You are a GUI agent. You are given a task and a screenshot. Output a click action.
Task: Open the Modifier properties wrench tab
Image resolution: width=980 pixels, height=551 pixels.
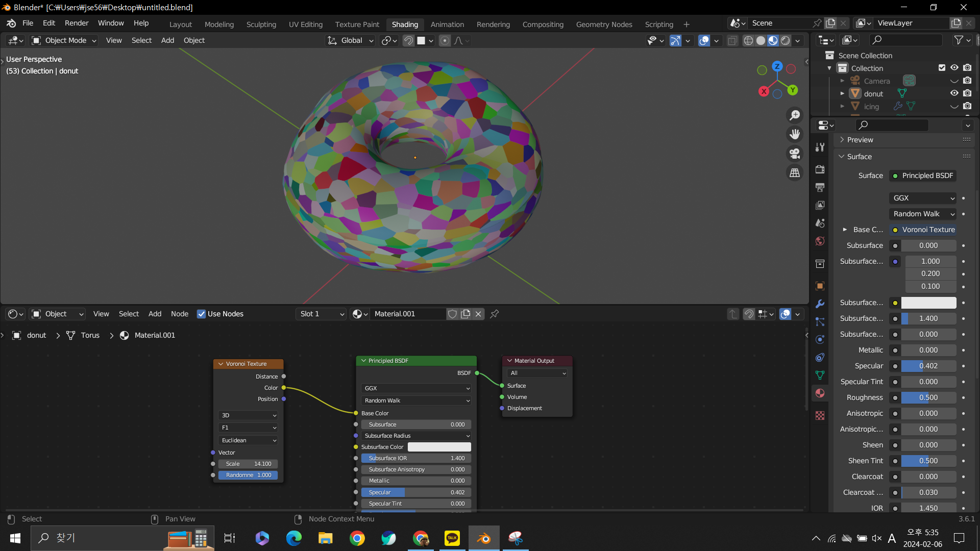820,304
